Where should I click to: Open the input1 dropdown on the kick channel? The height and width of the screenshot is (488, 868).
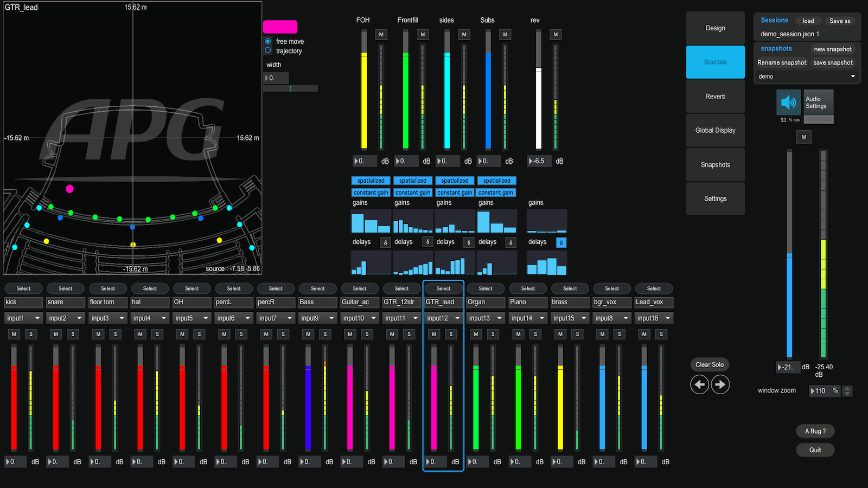tap(23, 318)
